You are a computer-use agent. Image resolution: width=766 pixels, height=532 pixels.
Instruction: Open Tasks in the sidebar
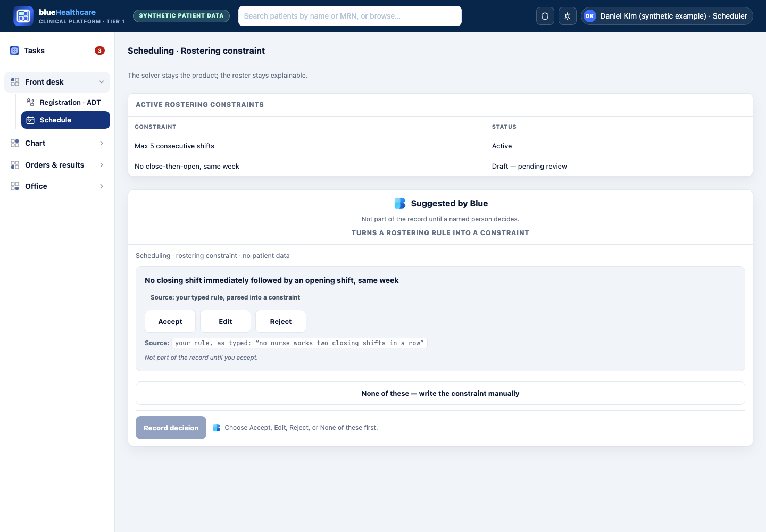pyautogui.click(x=57, y=51)
